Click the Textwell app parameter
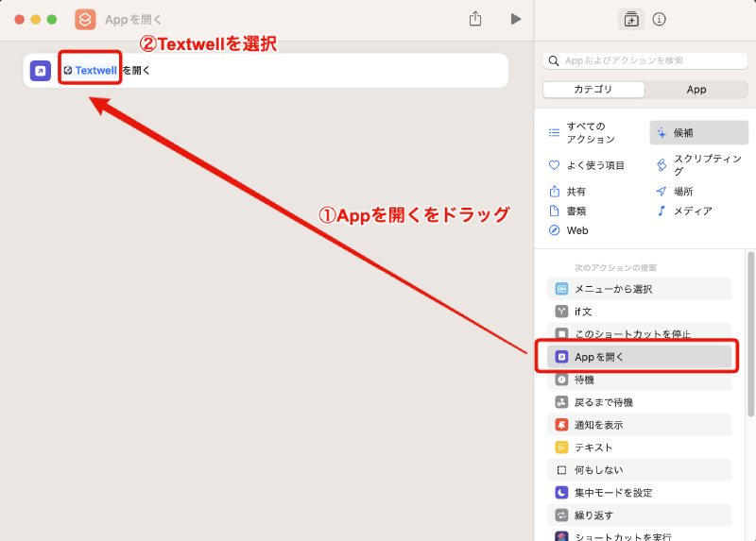Image resolution: width=756 pixels, height=541 pixels. tap(90, 70)
